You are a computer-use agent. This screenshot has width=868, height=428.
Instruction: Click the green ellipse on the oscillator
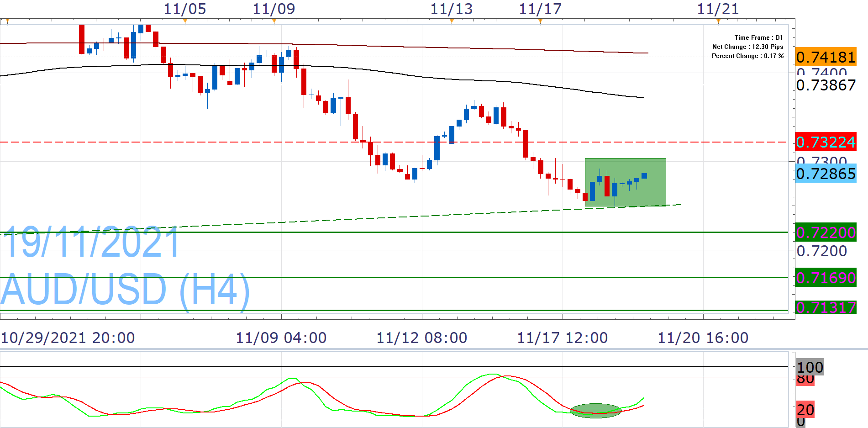click(596, 411)
